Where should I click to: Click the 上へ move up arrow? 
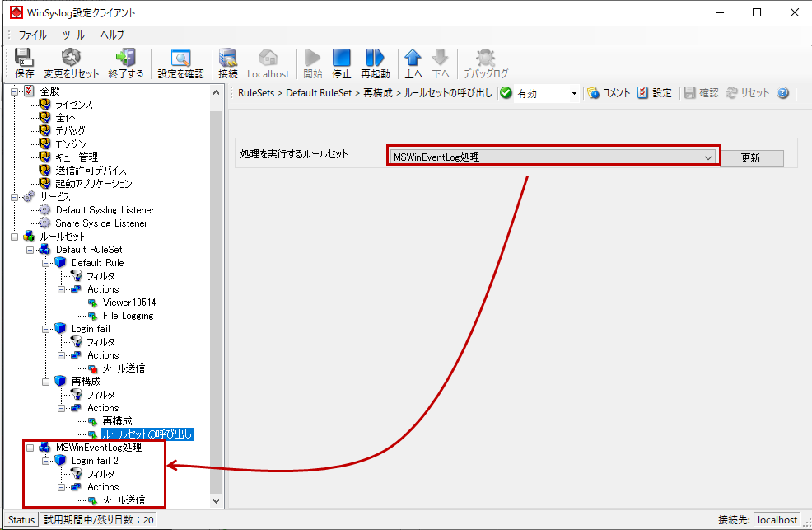coord(413,58)
